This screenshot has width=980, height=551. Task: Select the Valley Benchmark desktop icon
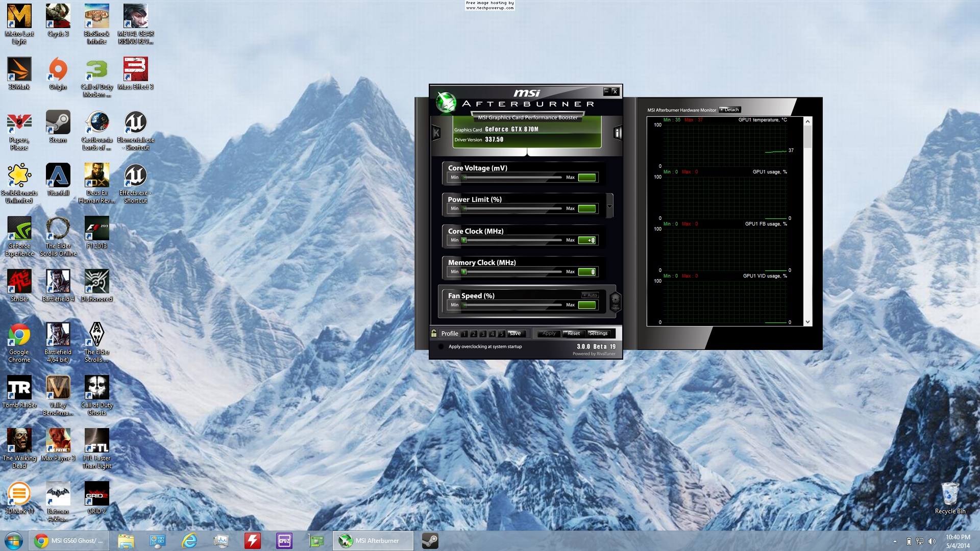(58, 395)
